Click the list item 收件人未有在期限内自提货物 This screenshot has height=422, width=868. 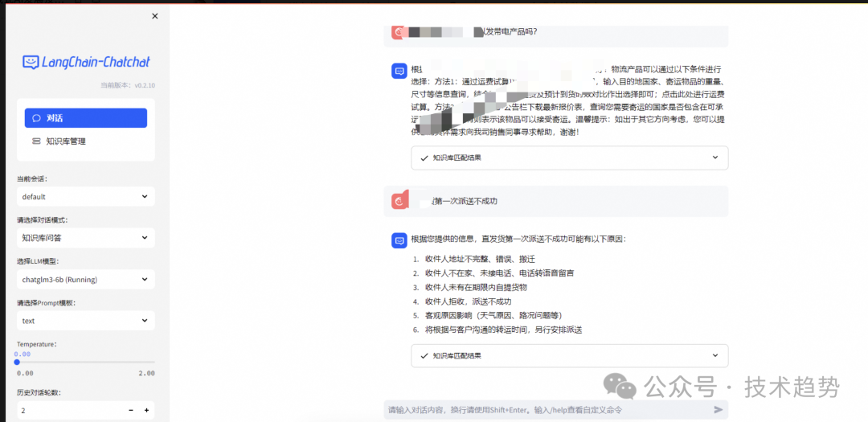point(476,288)
